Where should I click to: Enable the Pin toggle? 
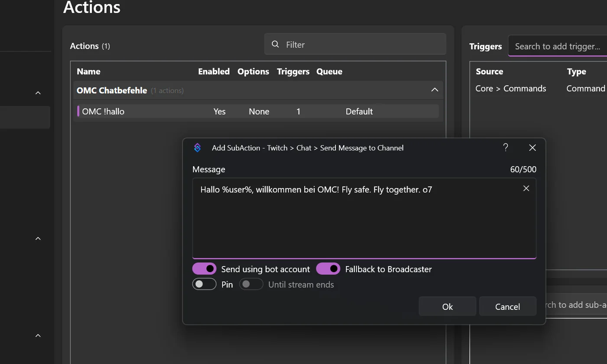(204, 284)
